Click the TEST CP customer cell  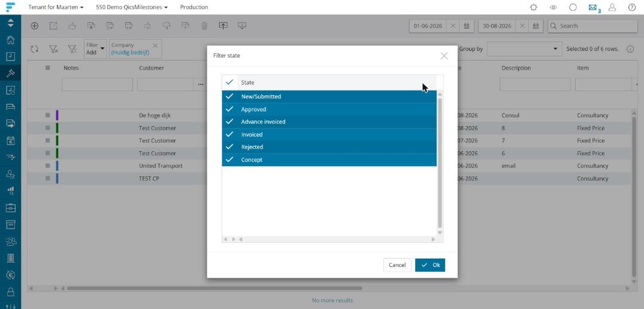[149, 179]
